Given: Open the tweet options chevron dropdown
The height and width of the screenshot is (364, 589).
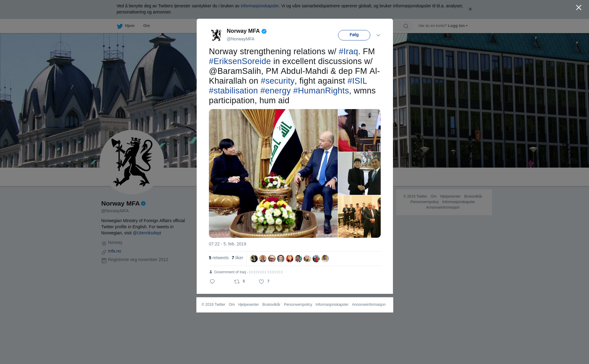Looking at the screenshot, I should pyautogui.click(x=378, y=35).
